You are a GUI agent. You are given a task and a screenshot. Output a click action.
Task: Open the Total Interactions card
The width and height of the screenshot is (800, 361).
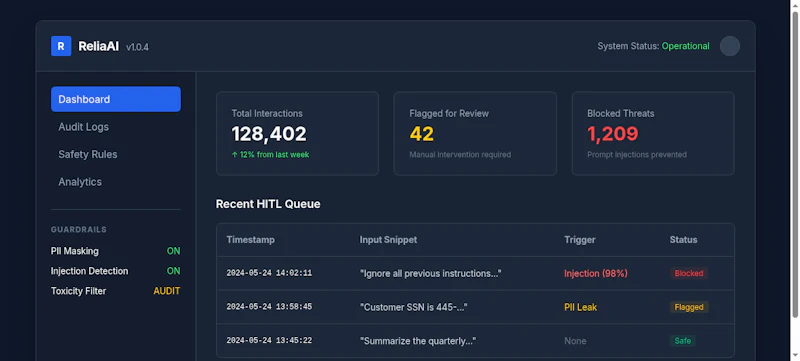(x=297, y=134)
